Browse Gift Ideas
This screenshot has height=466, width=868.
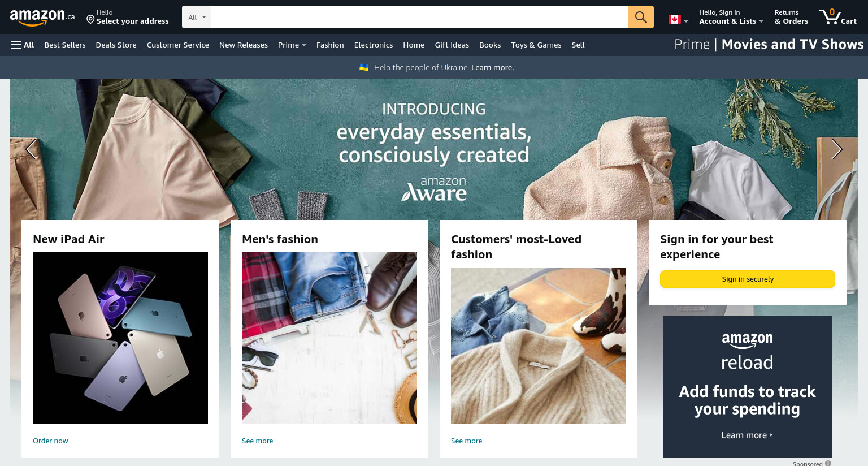452,45
